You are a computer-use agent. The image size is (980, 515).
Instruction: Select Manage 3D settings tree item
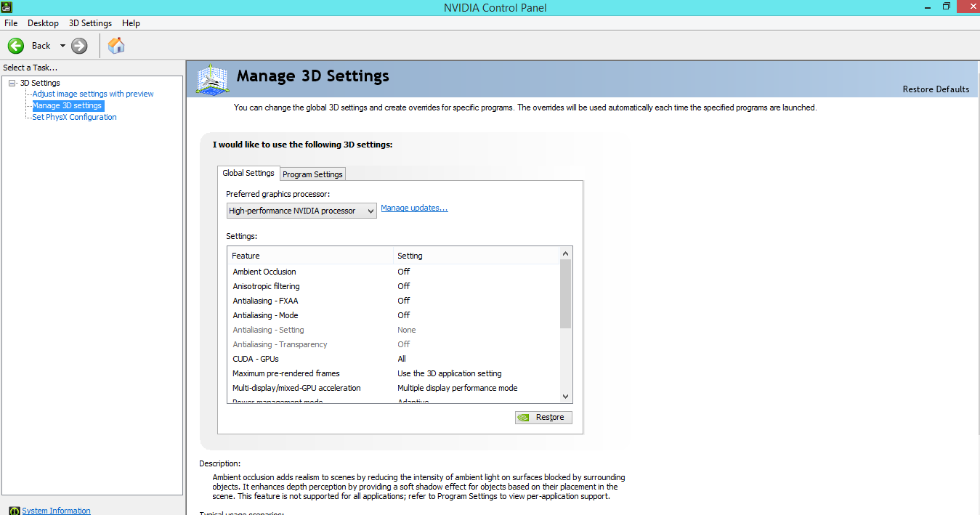[x=68, y=105]
